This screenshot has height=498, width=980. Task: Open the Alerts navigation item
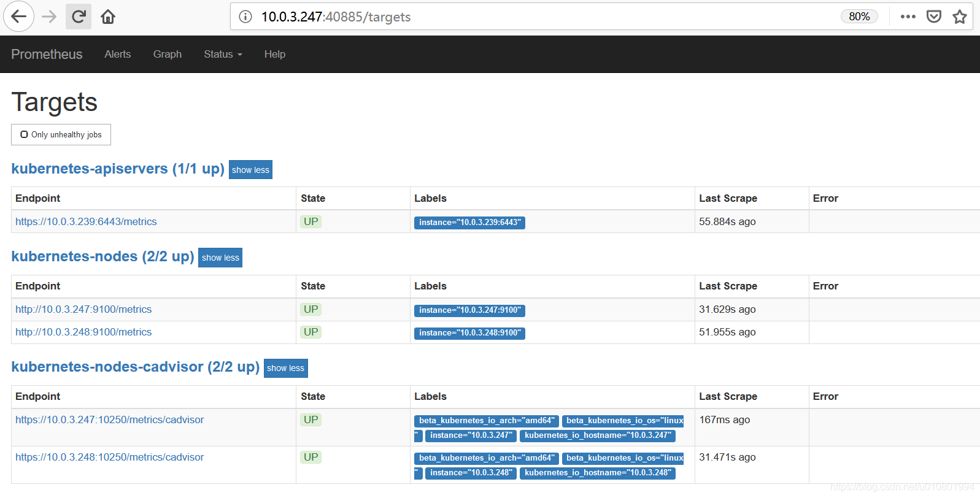point(117,54)
